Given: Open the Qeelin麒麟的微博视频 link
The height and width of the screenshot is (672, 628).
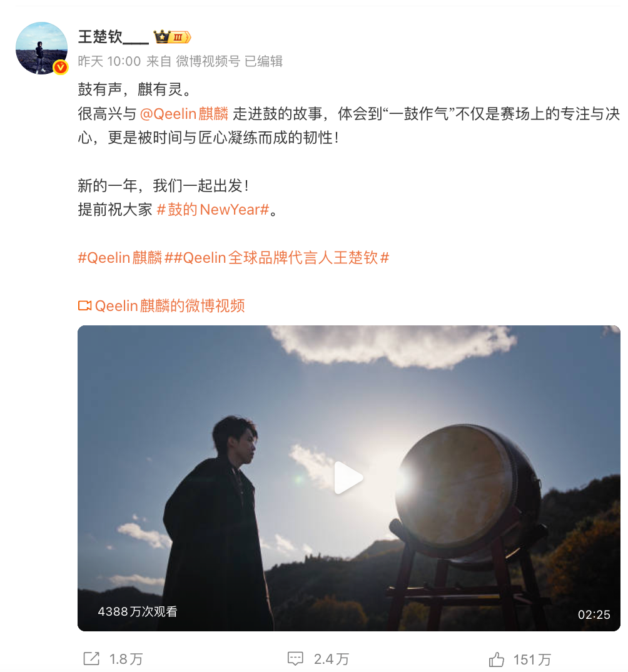Looking at the screenshot, I should click(x=170, y=306).
